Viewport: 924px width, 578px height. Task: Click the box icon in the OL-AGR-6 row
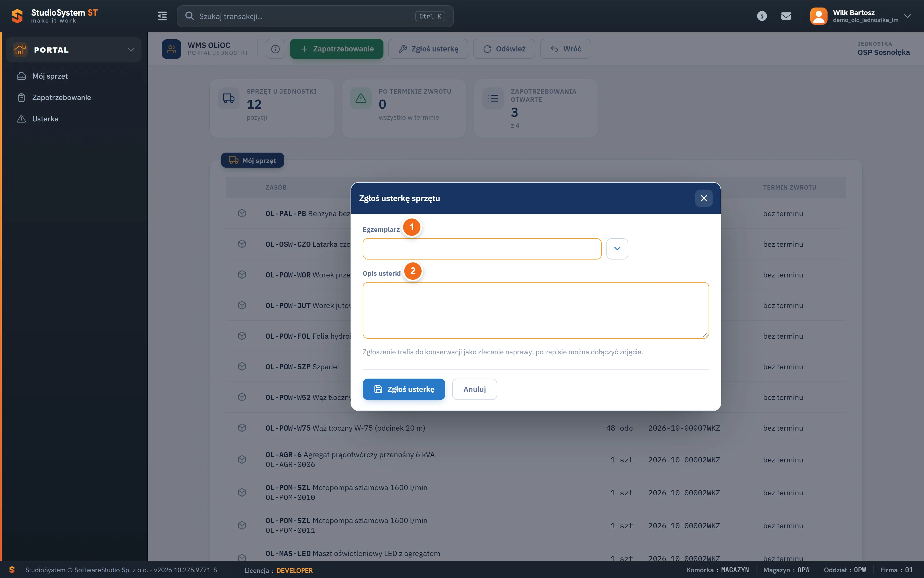[x=242, y=460]
